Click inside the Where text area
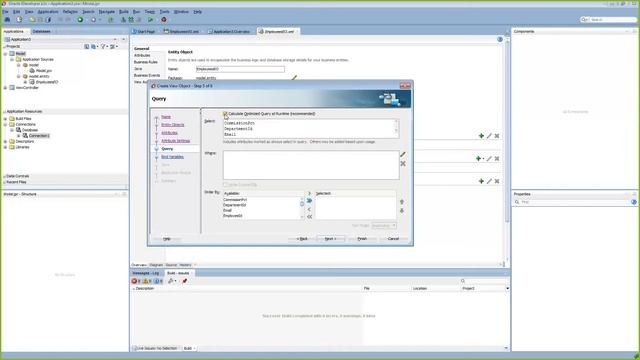The width and height of the screenshot is (640, 360). 311,165
